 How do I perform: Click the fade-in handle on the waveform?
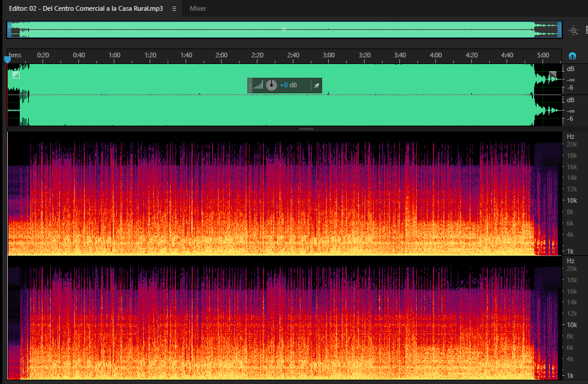pos(16,75)
